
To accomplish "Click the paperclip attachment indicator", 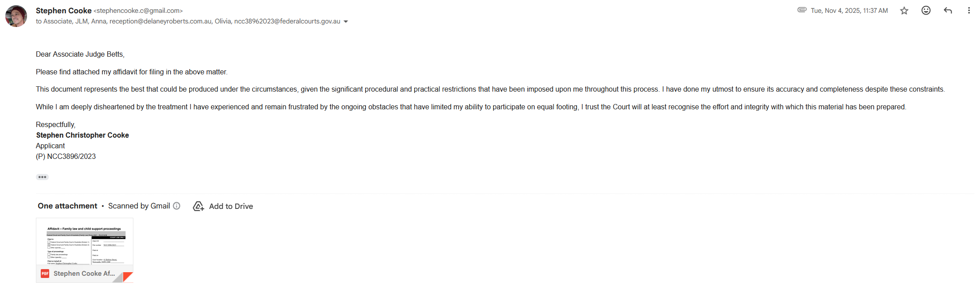I will [x=802, y=10].
